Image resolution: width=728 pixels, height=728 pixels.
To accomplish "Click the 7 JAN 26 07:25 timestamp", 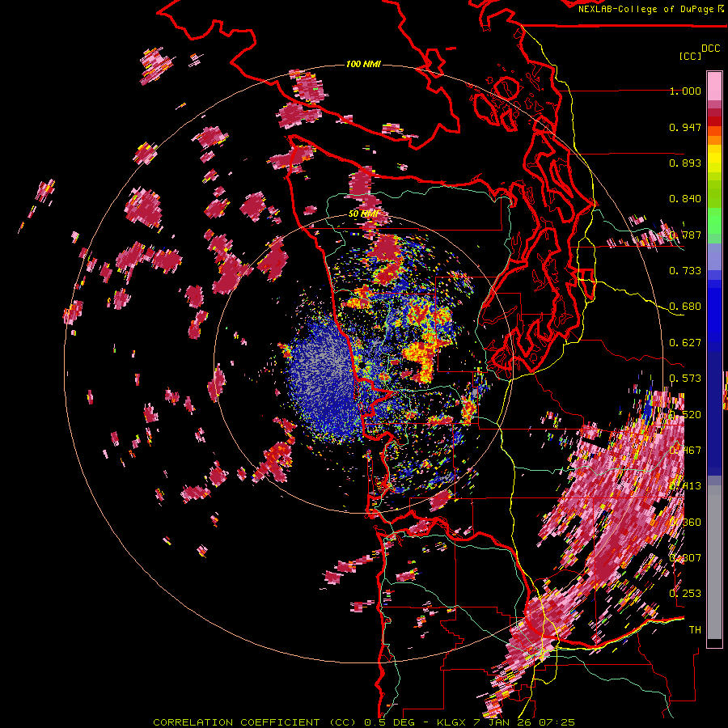I will [x=524, y=722].
